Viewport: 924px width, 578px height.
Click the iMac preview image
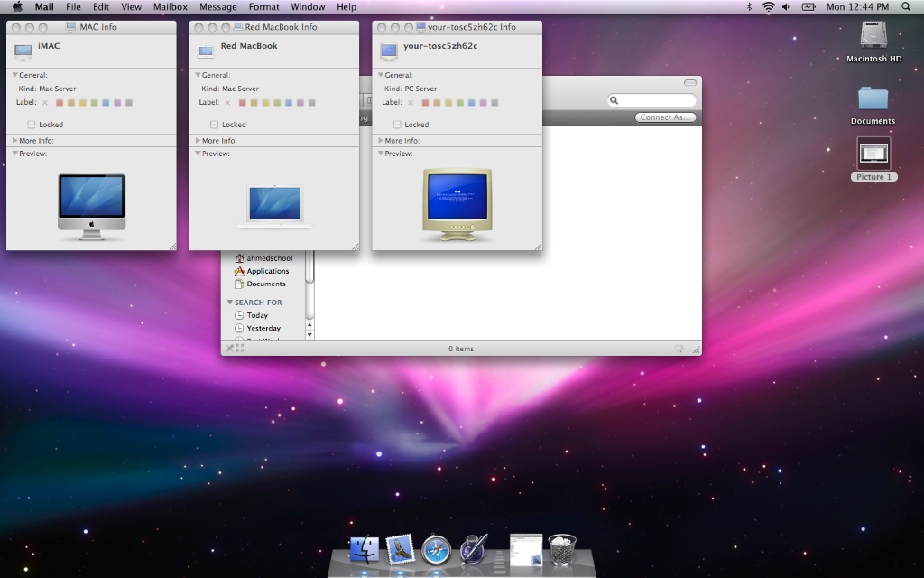click(x=91, y=207)
